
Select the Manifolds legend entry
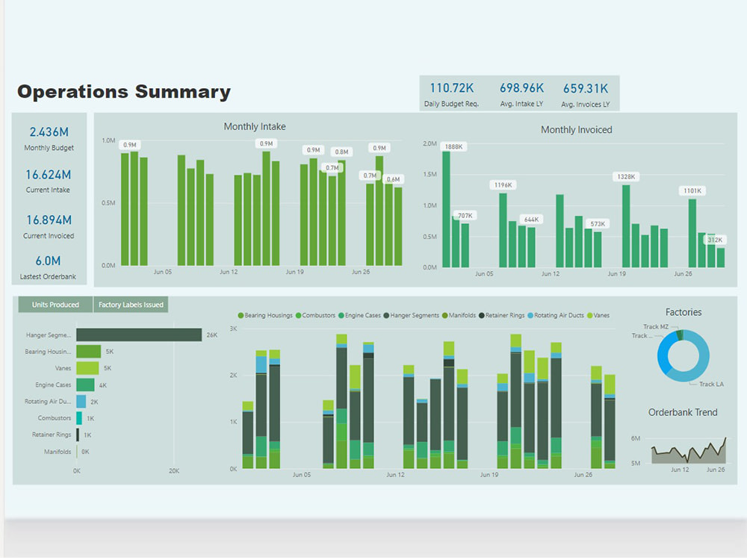[x=459, y=315]
